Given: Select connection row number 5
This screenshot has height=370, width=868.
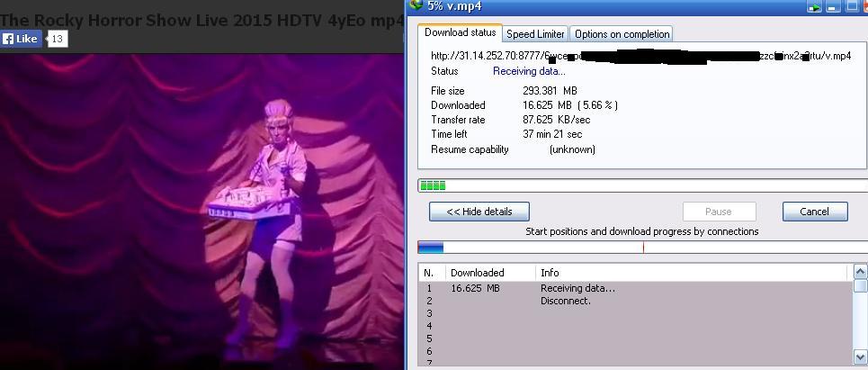Looking at the screenshot, I should click(635, 339).
